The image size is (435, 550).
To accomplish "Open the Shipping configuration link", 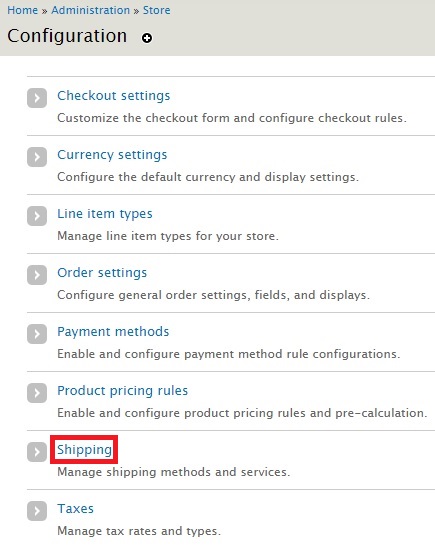I will [x=85, y=450].
